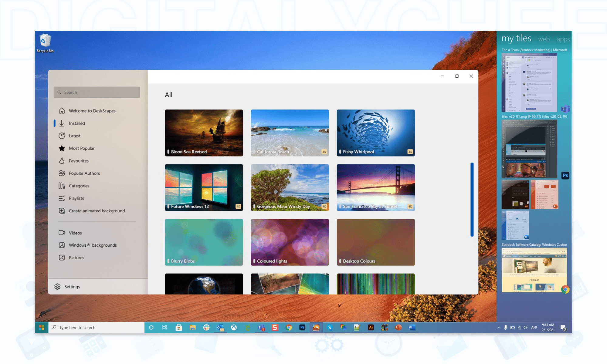This screenshot has height=364, width=607.
Task: Select the Latest clock icon
Action: point(62,136)
